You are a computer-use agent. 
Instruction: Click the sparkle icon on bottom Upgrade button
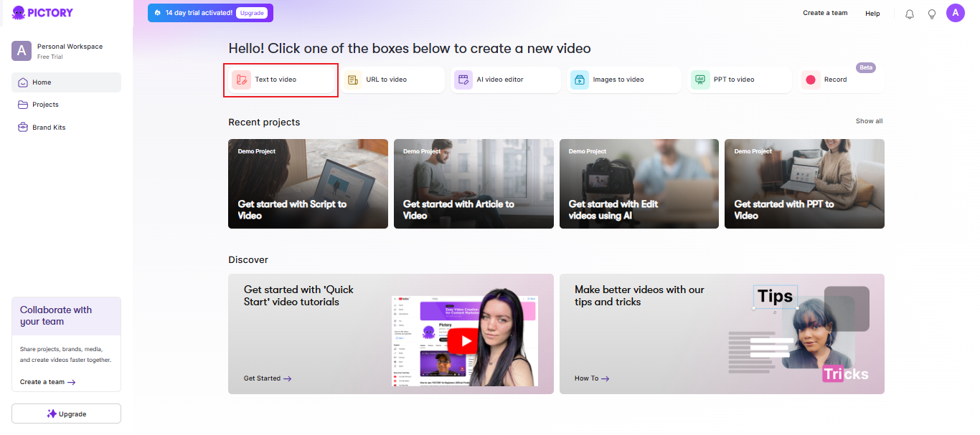coord(52,414)
